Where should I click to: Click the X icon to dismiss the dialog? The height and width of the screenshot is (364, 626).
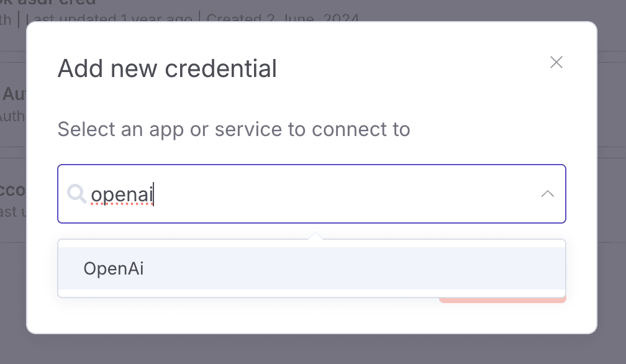tap(556, 62)
